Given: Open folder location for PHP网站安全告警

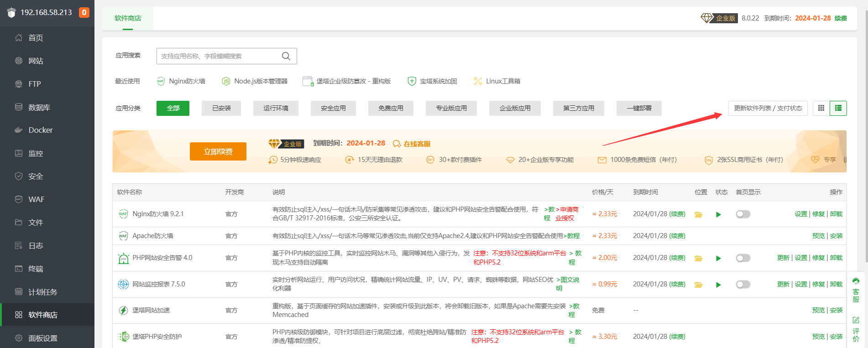Looking at the screenshot, I should [x=698, y=258].
